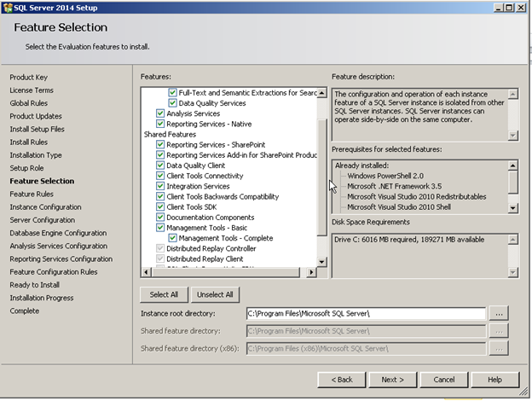This screenshot has width=532, height=401.
Task: Click Features list scroll left arrow
Action: [x=146, y=272]
